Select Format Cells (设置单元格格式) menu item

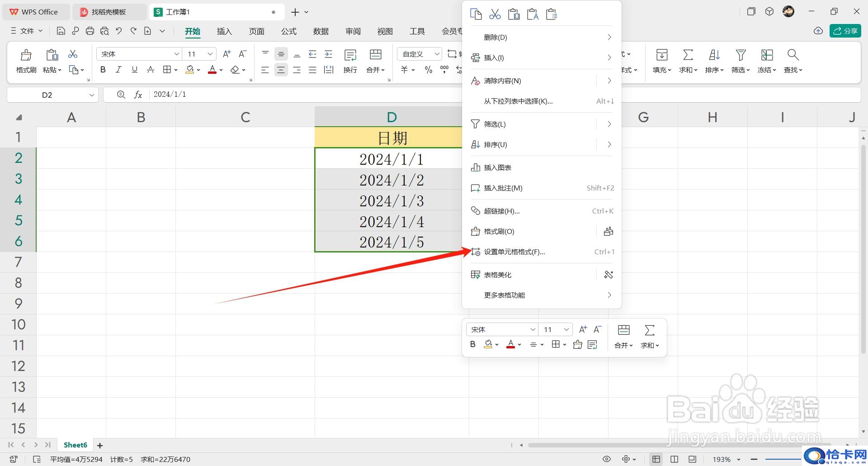[542, 252]
